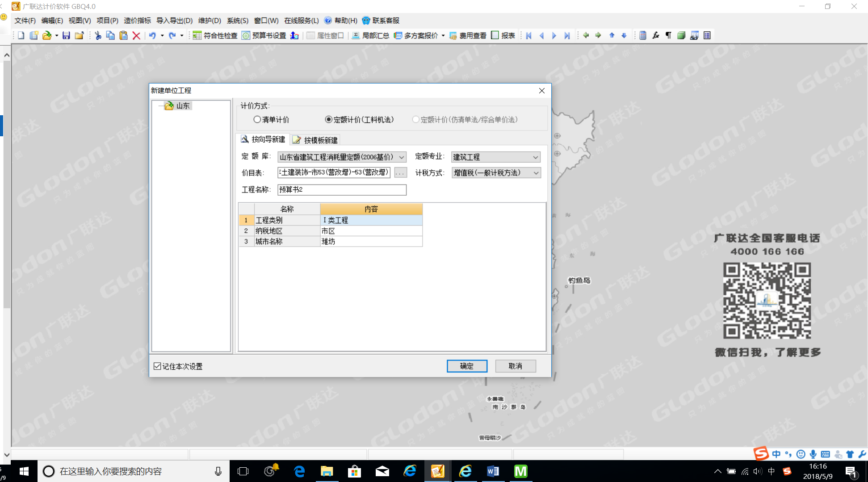Viewport: 868px width, 482px height.
Task: Click 联系客服 contact support
Action: click(x=381, y=21)
